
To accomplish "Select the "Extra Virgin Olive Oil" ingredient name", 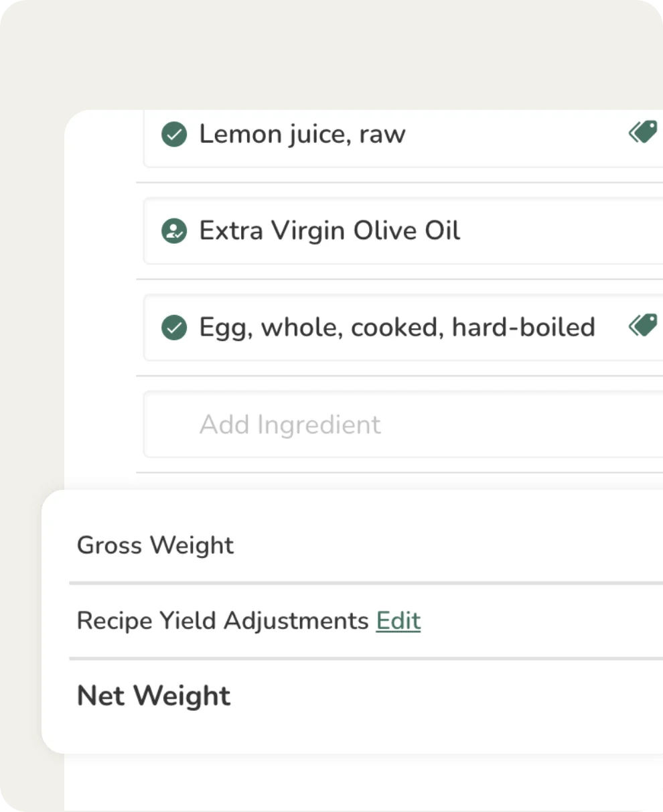I will (x=329, y=231).
